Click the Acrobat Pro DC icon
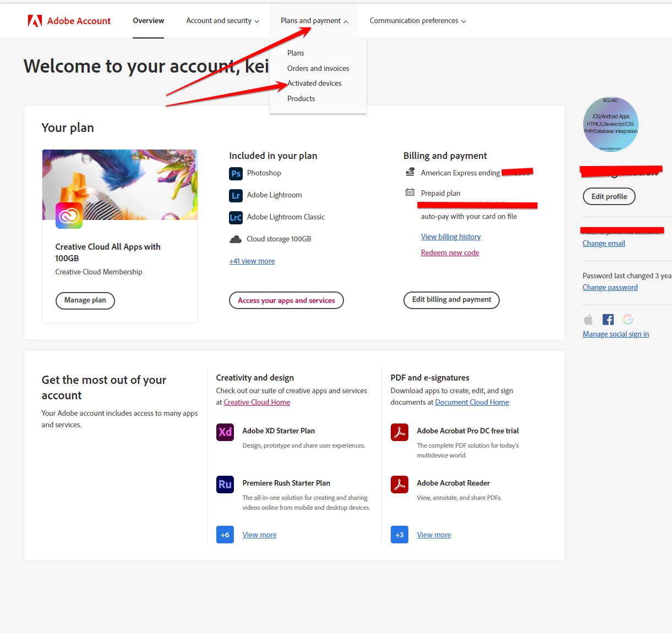This screenshot has width=672, height=633. coord(400,432)
